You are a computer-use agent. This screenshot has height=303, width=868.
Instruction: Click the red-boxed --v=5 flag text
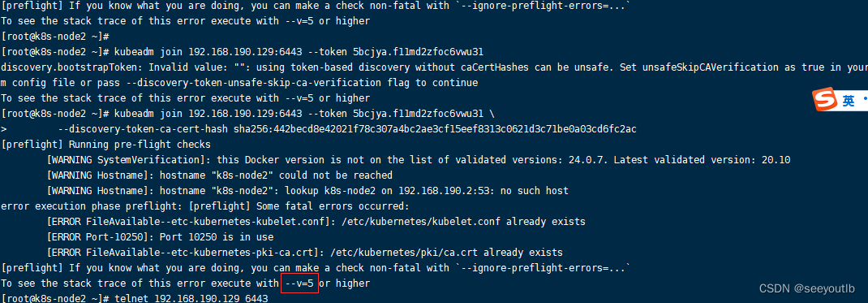[299, 283]
